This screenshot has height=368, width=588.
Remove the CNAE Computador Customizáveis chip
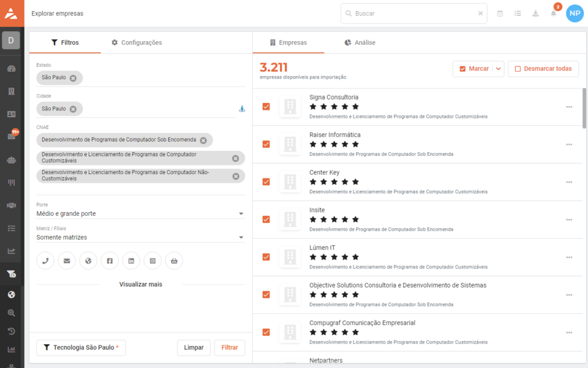pyautogui.click(x=235, y=158)
